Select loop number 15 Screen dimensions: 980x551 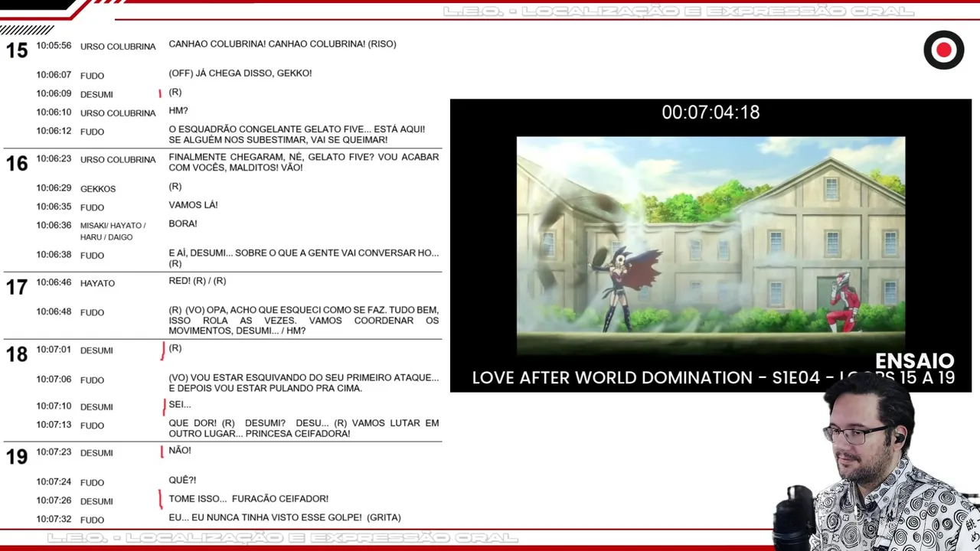[x=17, y=51]
